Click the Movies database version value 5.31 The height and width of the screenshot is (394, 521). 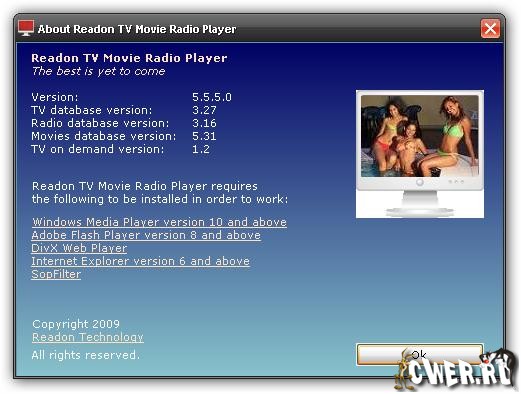204,136
